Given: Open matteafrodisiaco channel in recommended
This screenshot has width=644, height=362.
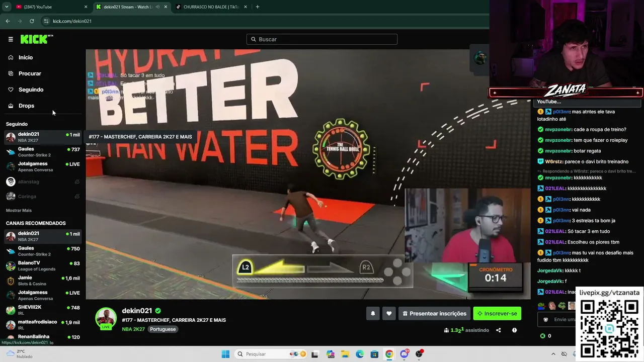Looking at the screenshot, I should pos(42,325).
